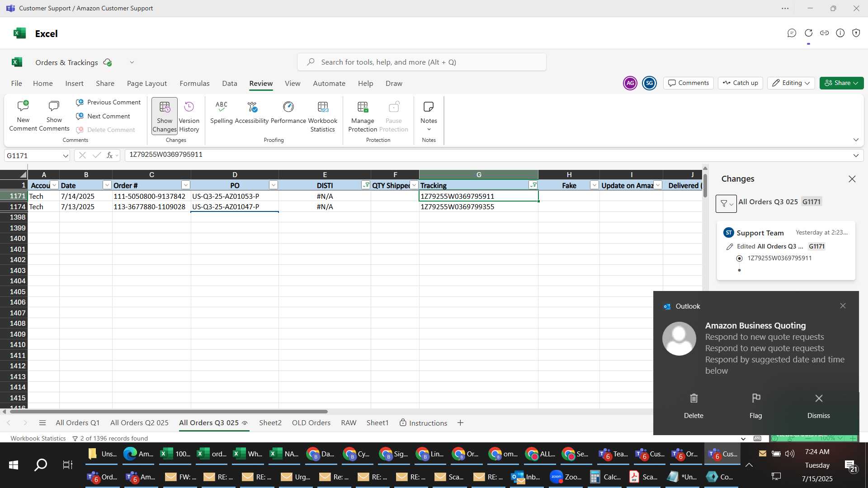Click the insert function fx icon
The width and height of the screenshot is (868, 488).
pos(109,155)
